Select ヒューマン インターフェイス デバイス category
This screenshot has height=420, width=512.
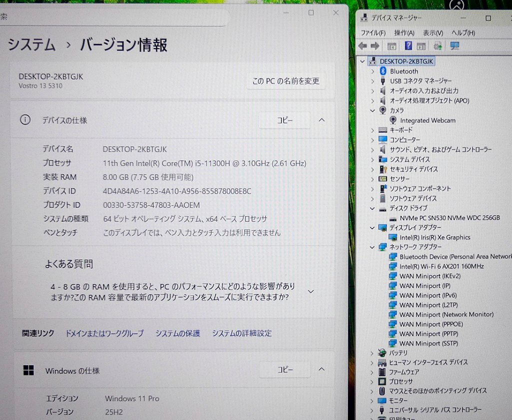(428, 362)
